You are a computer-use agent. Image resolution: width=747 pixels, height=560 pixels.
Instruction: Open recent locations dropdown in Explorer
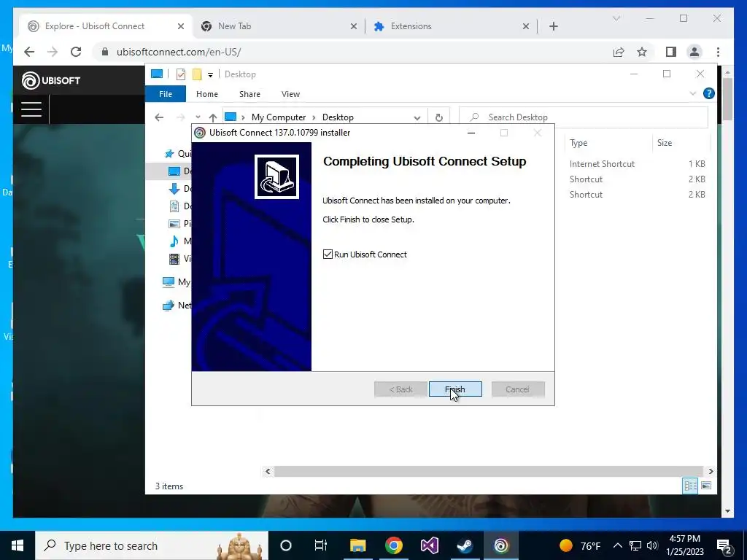click(x=198, y=117)
